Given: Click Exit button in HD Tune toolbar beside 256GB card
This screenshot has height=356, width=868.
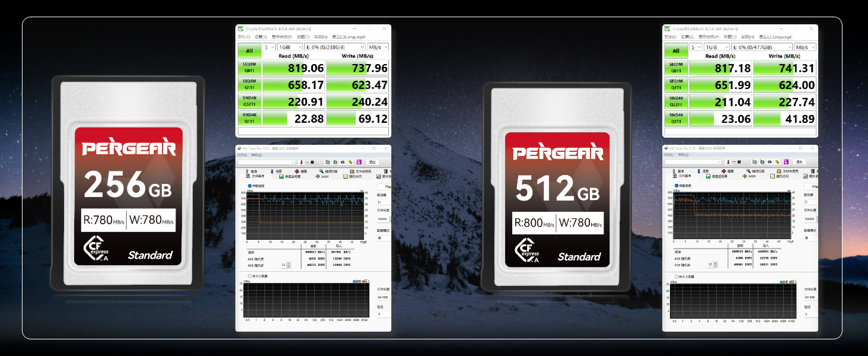Looking at the screenshot, I should pos(372,162).
